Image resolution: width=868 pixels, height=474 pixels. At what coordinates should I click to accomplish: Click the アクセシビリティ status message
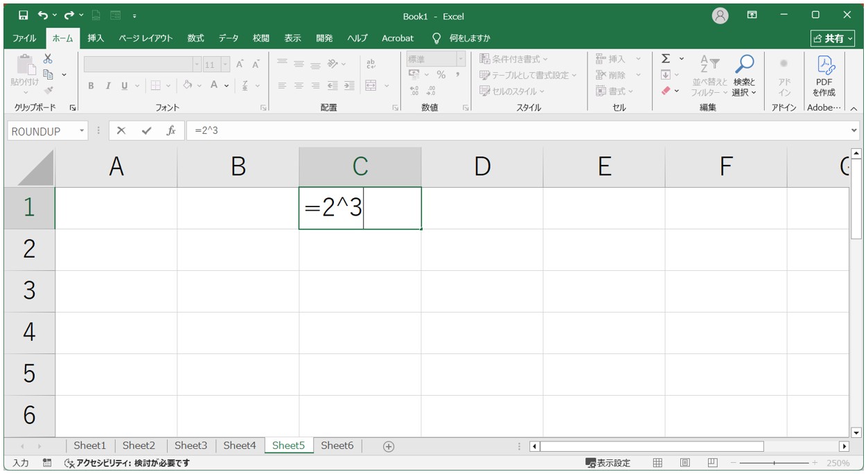tap(127, 462)
